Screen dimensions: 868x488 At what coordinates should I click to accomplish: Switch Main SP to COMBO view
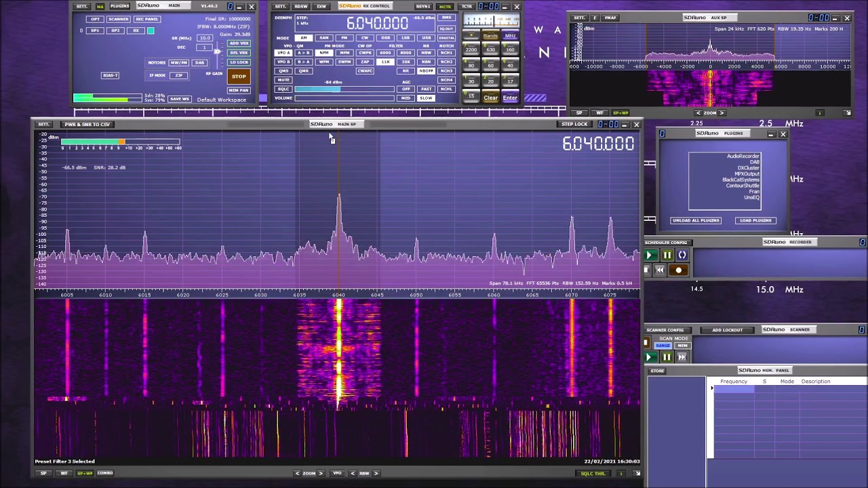(x=104, y=473)
